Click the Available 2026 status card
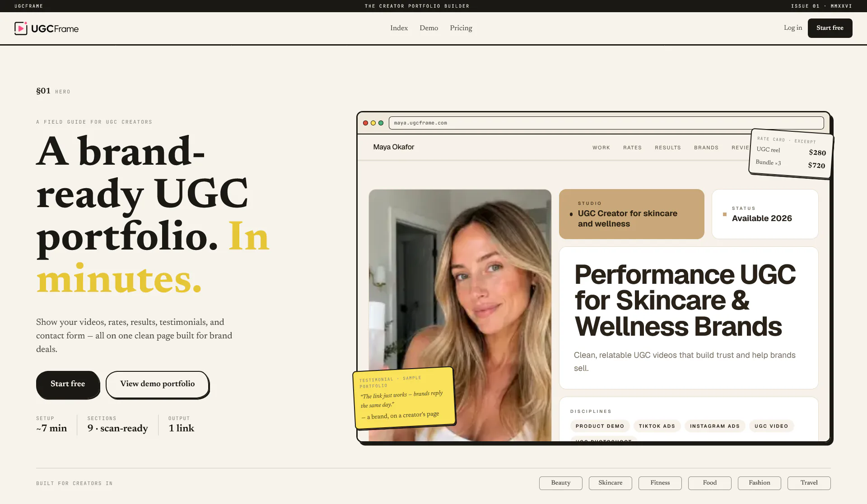The image size is (867, 504). coord(765,214)
